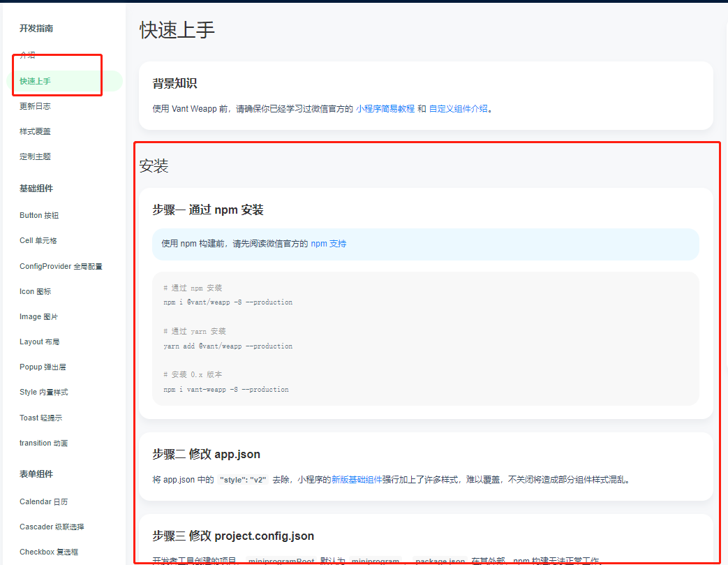Click the 快速上手 page title

177,30
